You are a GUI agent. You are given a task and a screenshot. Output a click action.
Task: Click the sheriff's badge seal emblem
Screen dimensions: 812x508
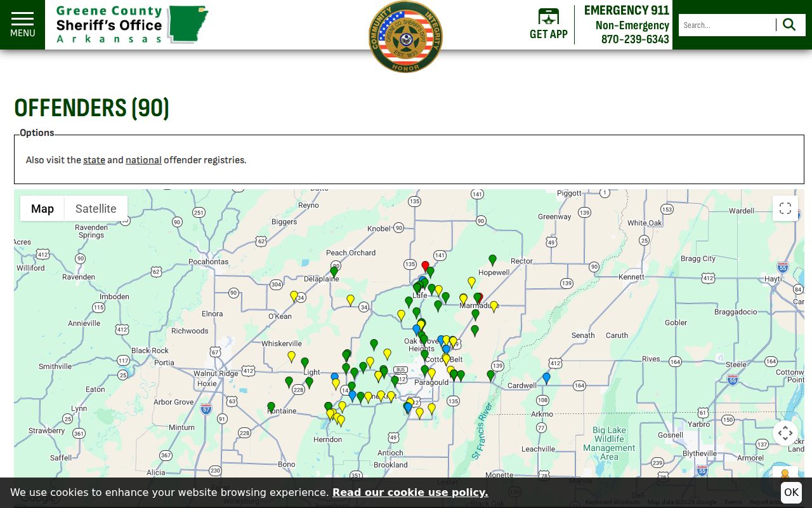pyautogui.click(x=406, y=36)
